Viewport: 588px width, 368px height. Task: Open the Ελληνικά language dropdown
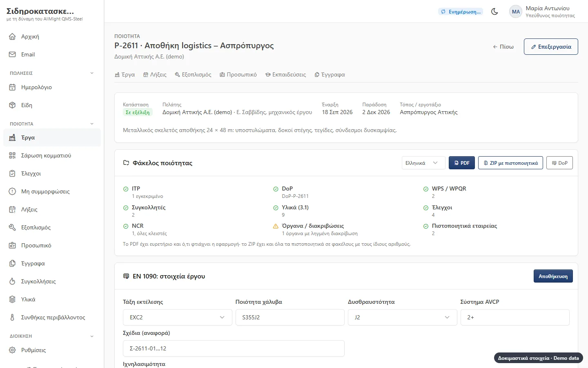(423, 163)
